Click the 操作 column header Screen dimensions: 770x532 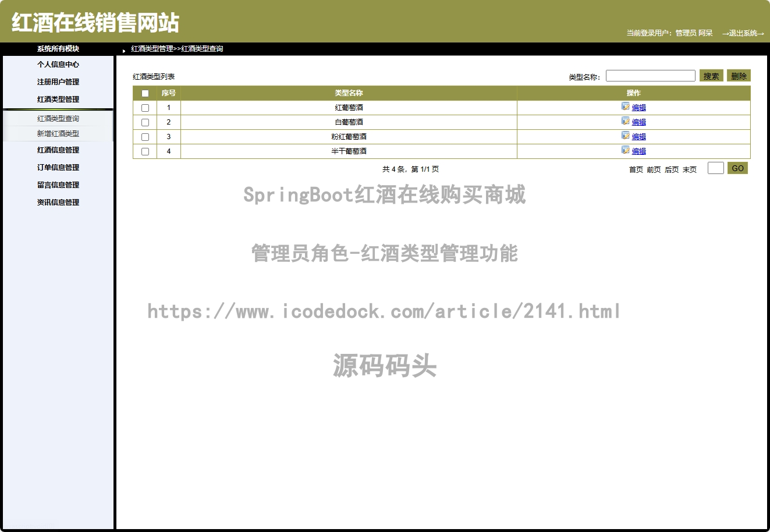click(x=634, y=93)
